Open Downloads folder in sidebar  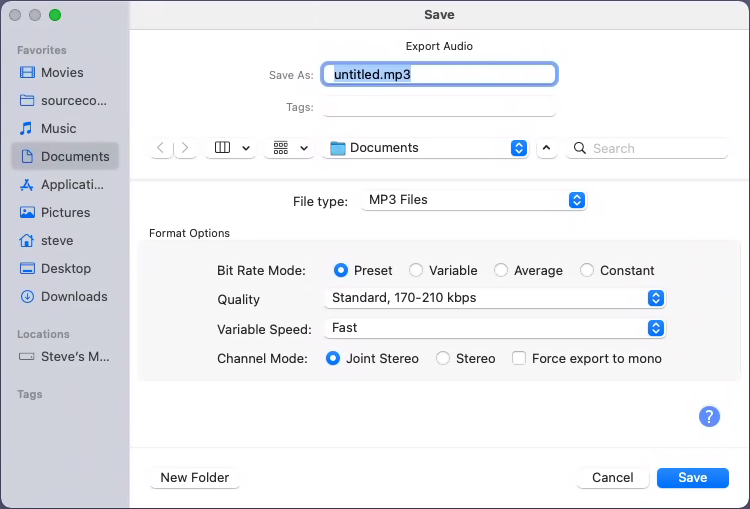point(73,296)
